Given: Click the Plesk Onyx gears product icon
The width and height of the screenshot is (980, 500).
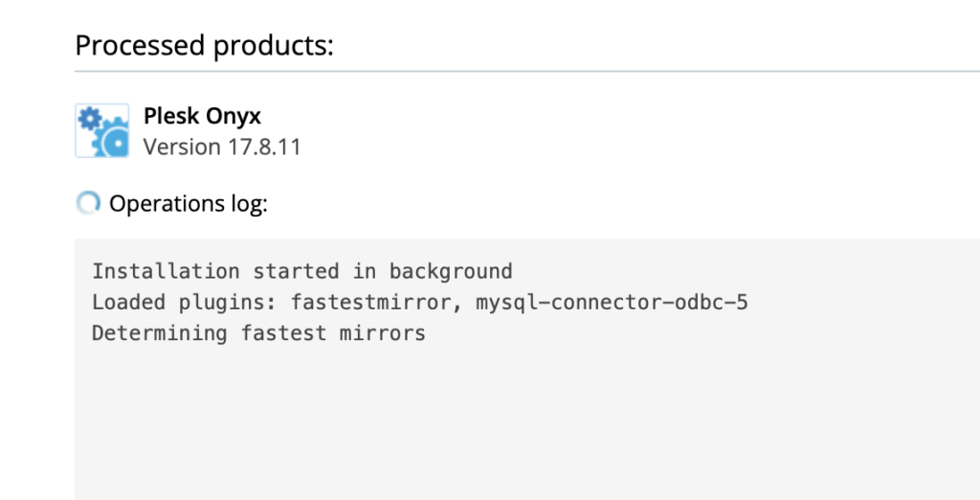Looking at the screenshot, I should (x=101, y=130).
